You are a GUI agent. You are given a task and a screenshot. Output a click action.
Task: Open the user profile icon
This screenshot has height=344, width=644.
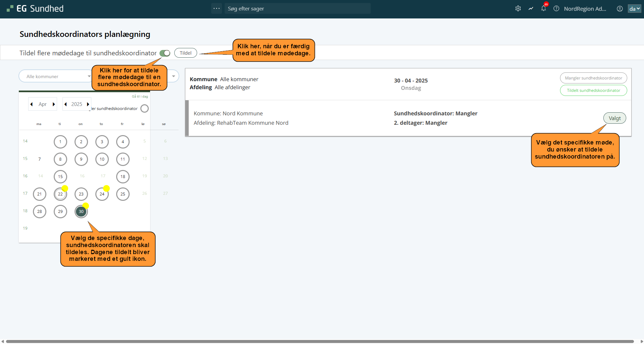click(620, 9)
